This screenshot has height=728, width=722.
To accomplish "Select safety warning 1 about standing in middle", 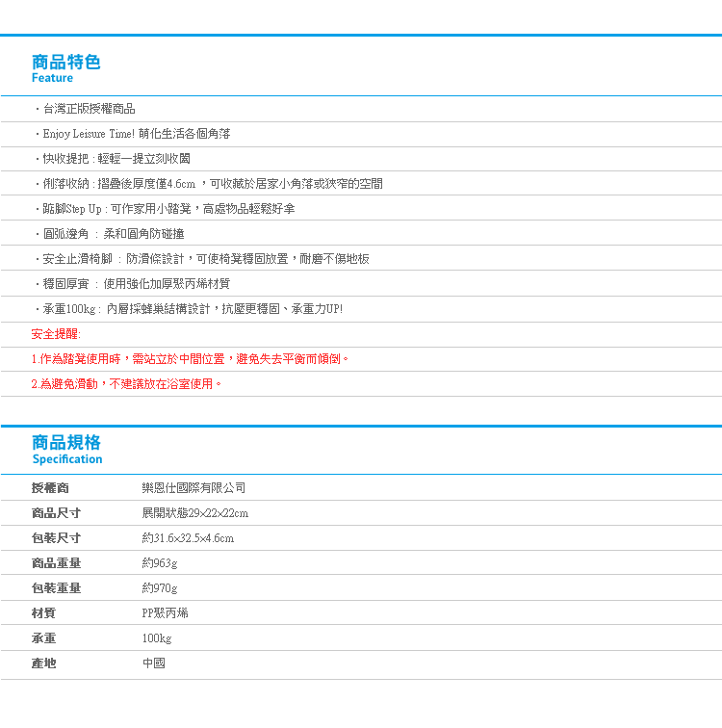I will (x=191, y=359).
